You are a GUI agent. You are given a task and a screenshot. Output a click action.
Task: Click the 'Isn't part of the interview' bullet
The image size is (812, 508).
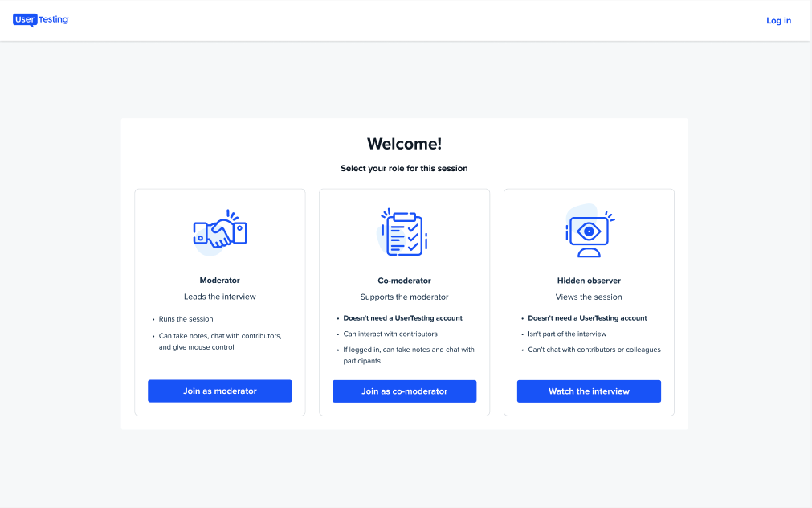tap(567, 334)
